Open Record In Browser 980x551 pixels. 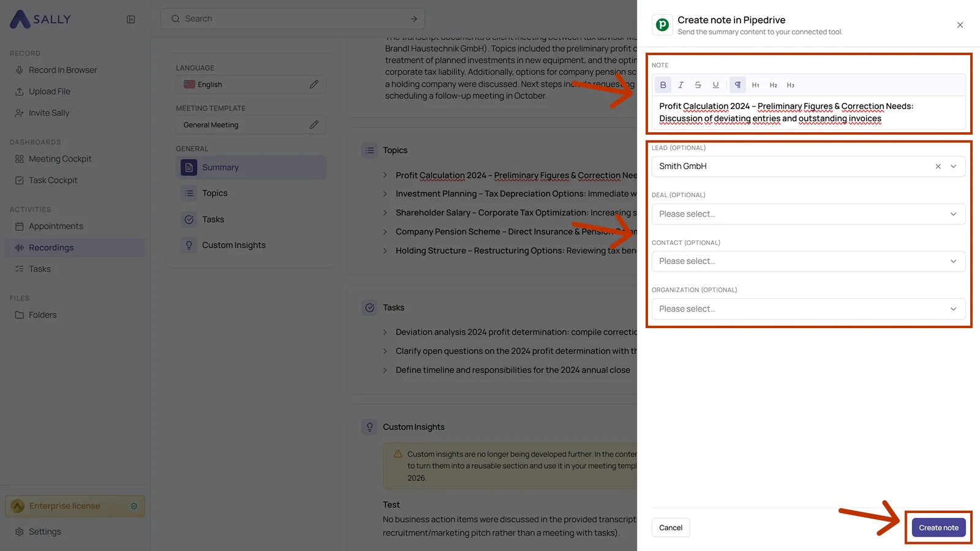(x=62, y=70)
